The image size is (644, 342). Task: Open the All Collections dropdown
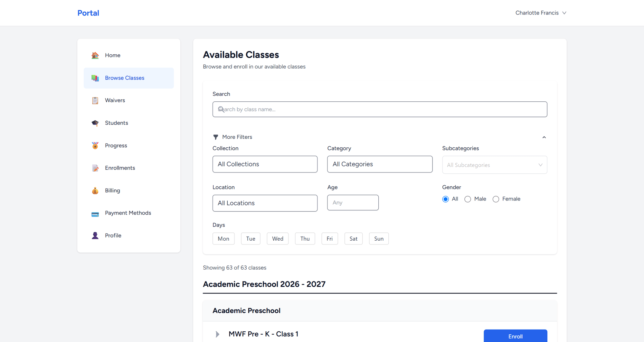[265, 164]
